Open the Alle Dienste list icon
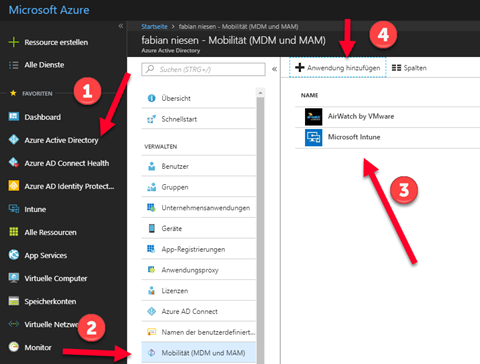This screenshot has height=364, width=480. (x=14, y=65)
